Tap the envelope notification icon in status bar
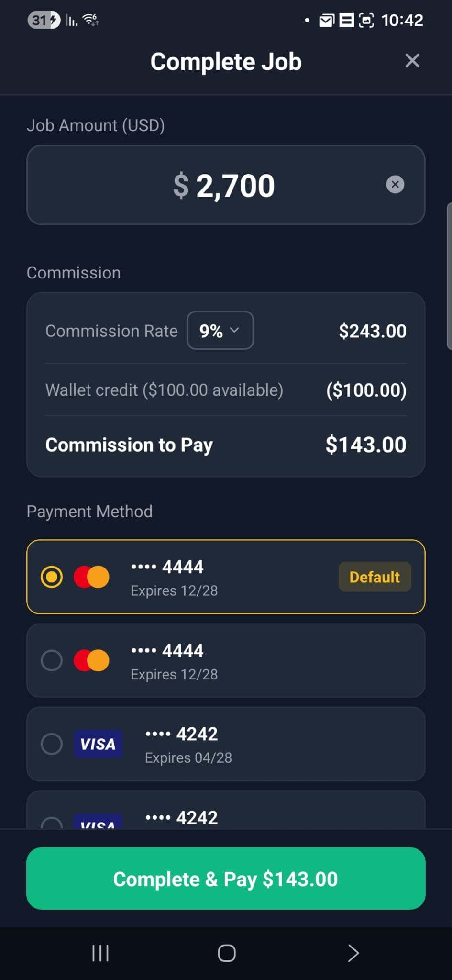 (327, 20)
